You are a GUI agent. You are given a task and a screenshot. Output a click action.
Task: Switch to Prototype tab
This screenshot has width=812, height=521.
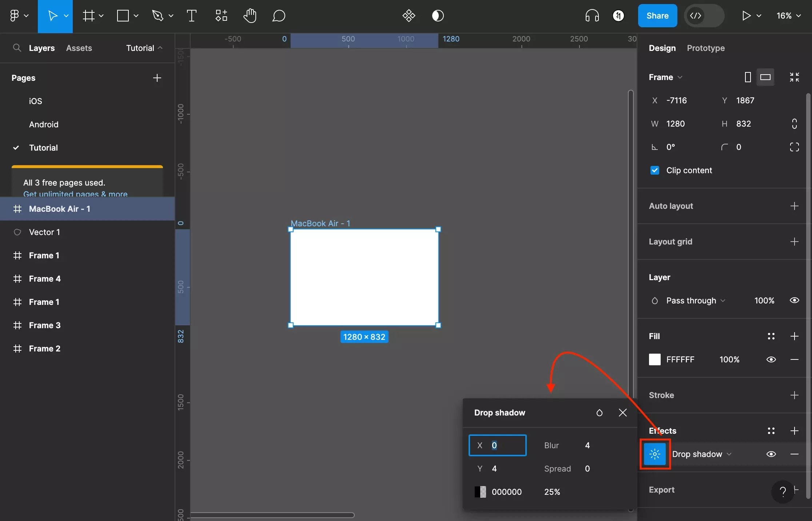pos(705,48)
